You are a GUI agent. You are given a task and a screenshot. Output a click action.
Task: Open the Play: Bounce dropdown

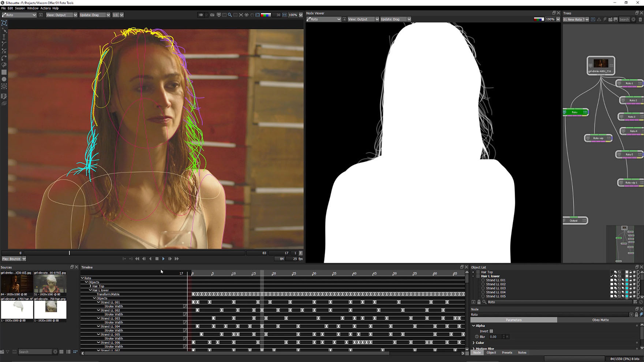click(x=14, y=259)
